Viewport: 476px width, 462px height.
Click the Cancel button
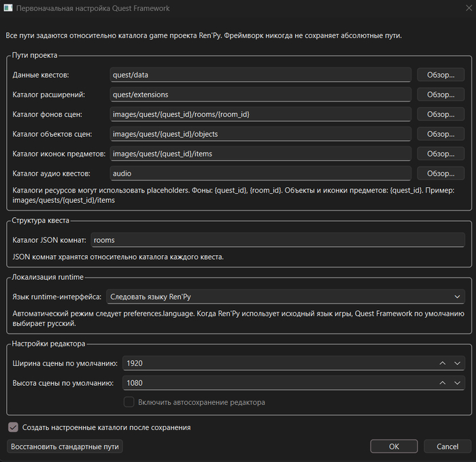(447, 446)
